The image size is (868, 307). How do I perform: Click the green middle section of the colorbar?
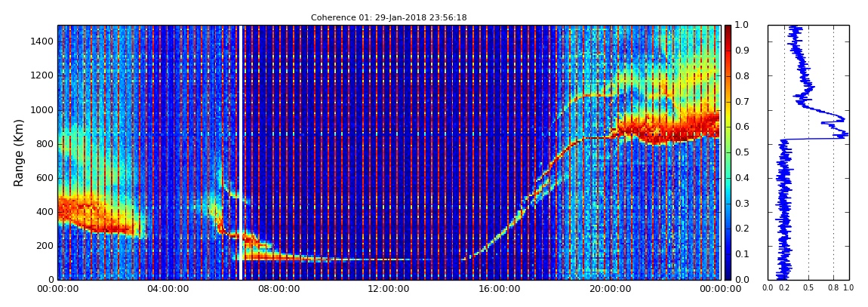coord(728,152)
